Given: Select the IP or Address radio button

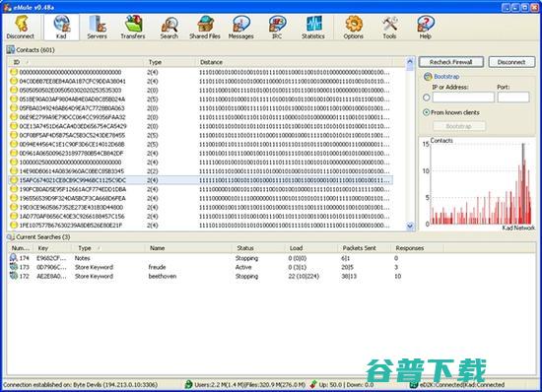Looking at the screenshot, I should (427, 98).
